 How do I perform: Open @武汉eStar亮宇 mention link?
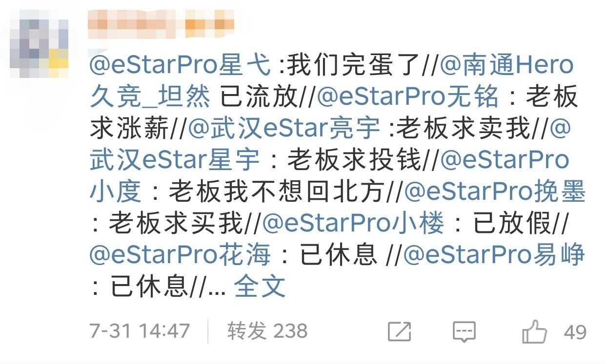point(284,129)
